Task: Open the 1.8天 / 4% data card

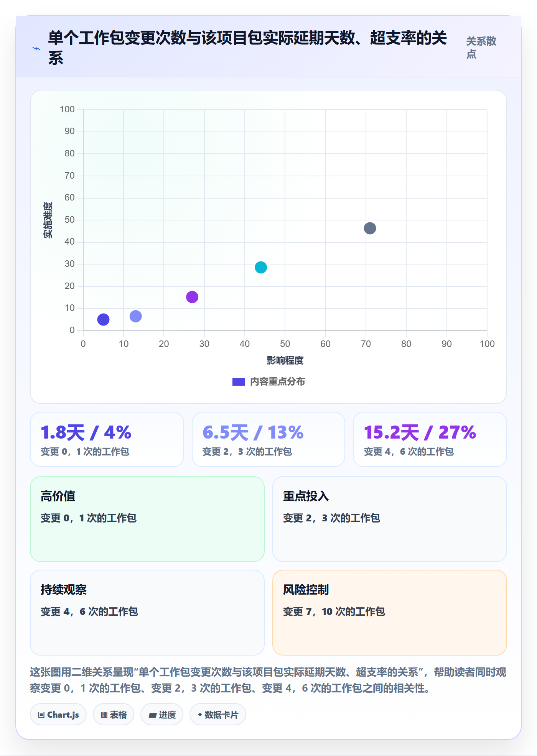Action: click(107, 439)
